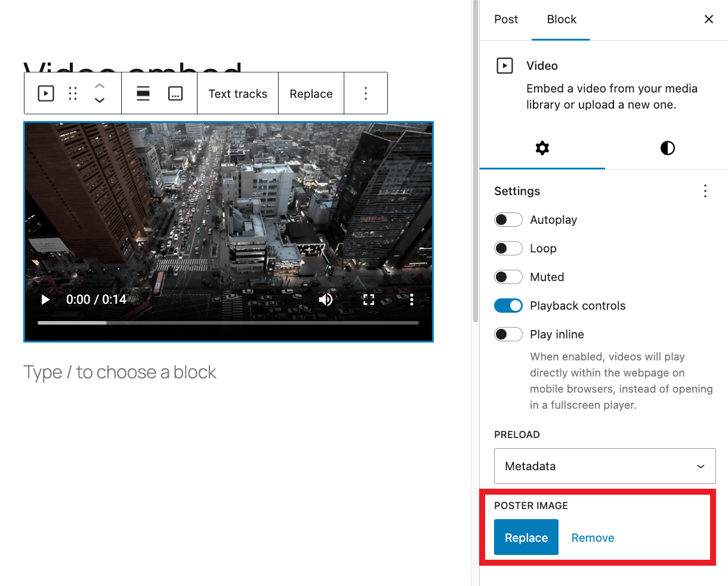Click the 'Type / to choose a block' area
Screen dimensions: 728x586
[119, 371]
